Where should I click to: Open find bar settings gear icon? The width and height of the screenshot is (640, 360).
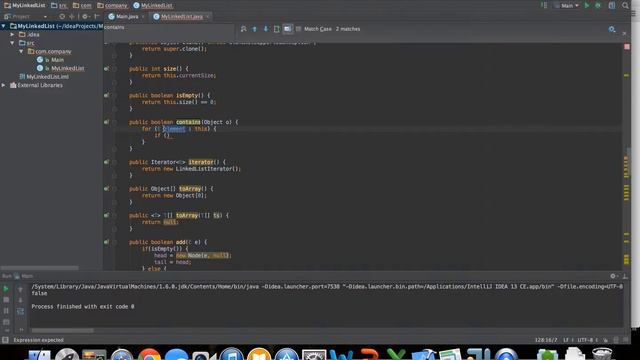coord(612,29)
